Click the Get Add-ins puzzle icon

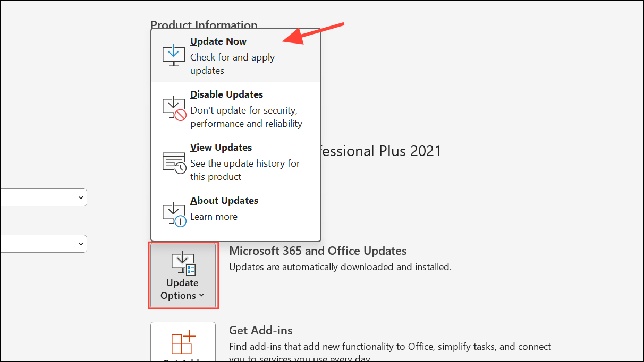[182, 345]
